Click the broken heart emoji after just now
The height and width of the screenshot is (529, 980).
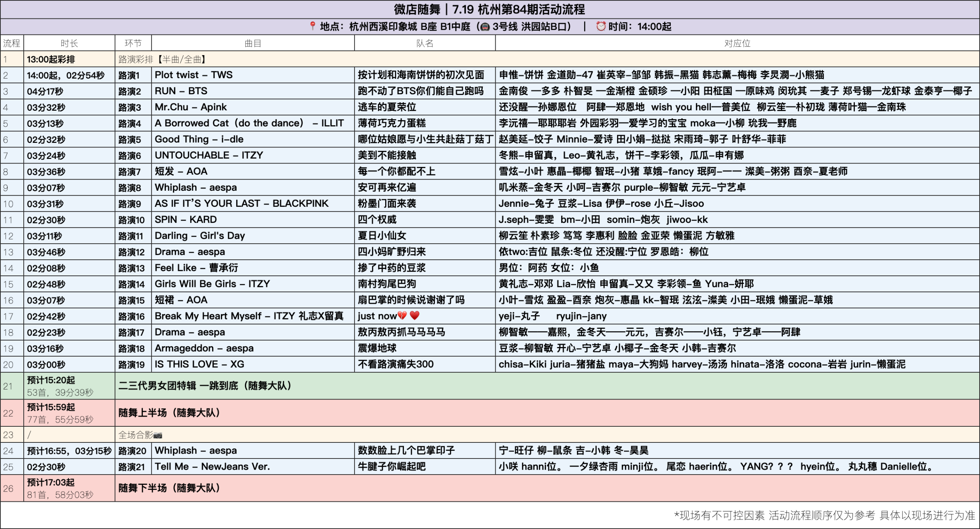click(x=402, y=316)
